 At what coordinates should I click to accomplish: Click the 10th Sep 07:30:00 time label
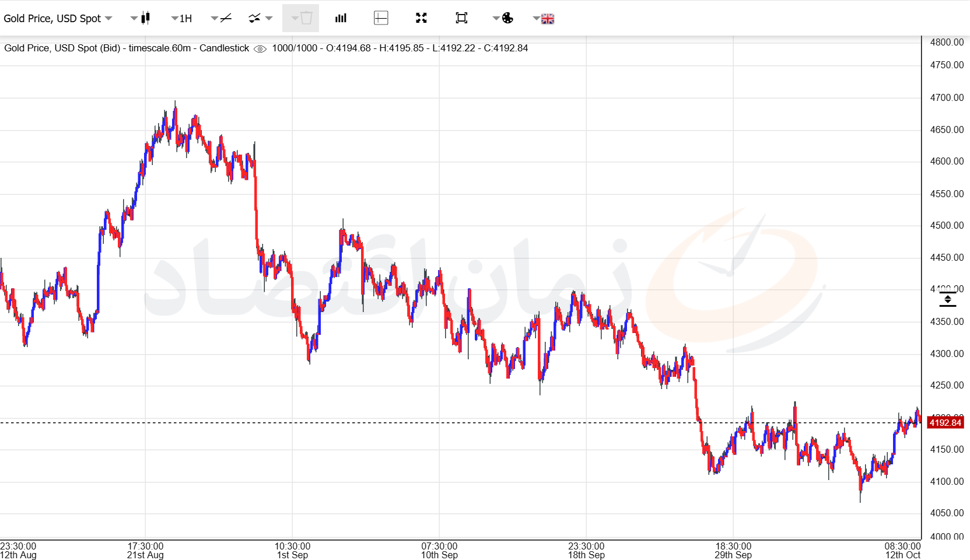pos(439,551)
